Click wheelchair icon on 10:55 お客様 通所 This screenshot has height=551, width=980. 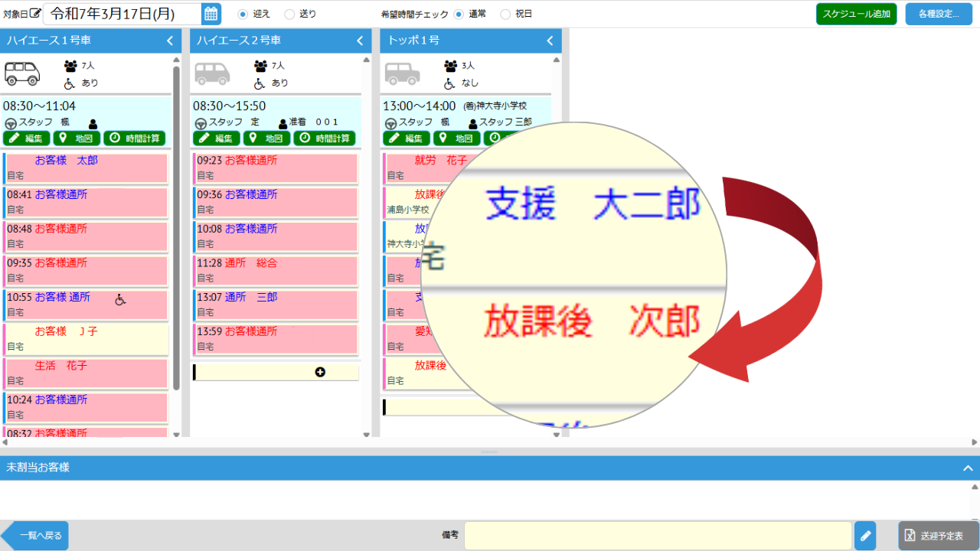click(120, 299)
